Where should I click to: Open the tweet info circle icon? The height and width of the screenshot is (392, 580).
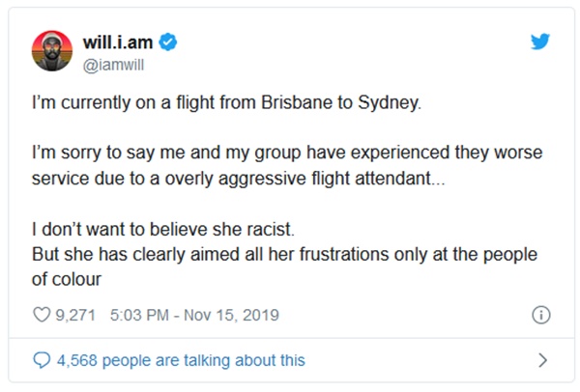(x=541, y=315)
